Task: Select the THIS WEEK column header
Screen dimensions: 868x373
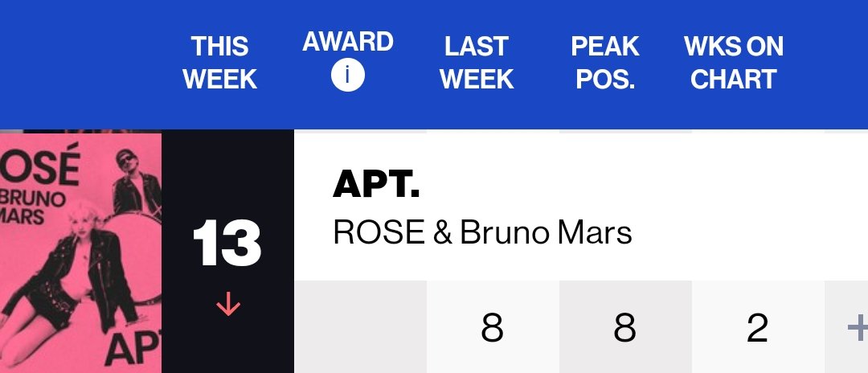Action: coord(219,63)
